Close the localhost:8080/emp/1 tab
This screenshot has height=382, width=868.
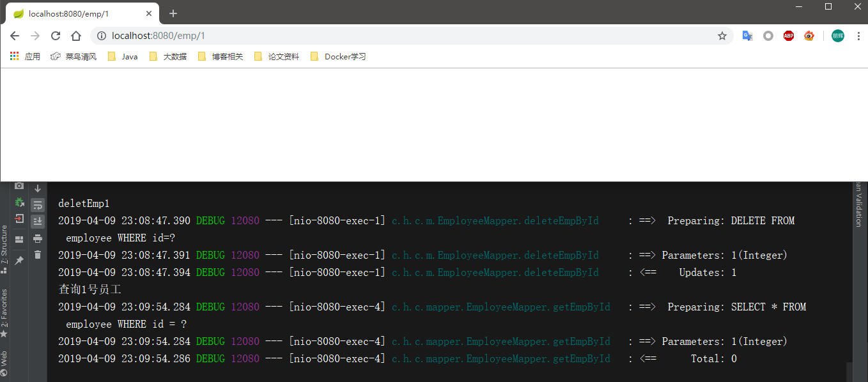[x=150, y=13]
